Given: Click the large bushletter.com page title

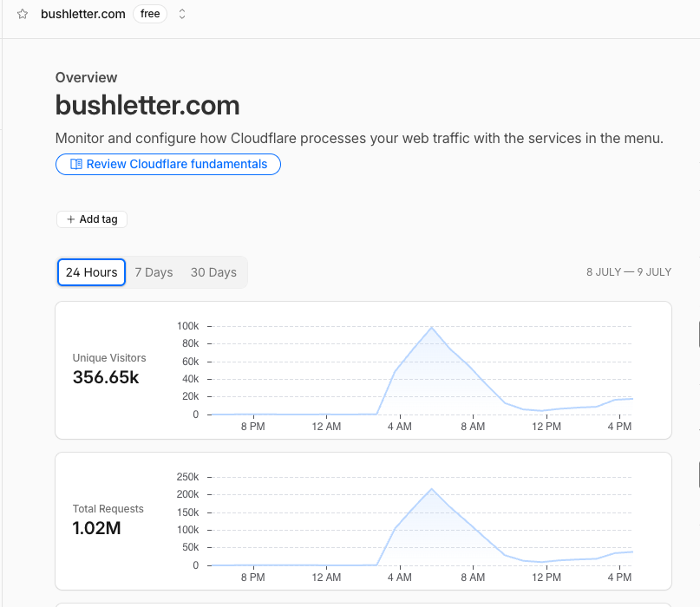Looking at the screenshot, I should (147, 105).
